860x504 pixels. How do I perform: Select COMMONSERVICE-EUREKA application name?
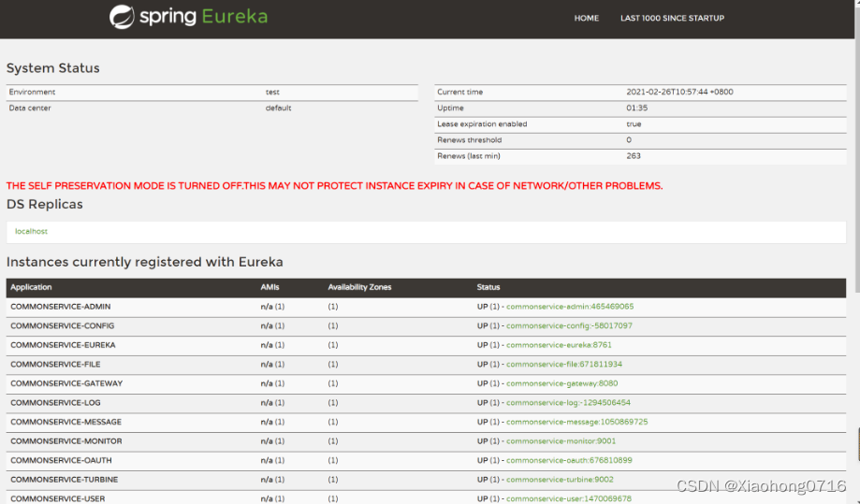(x=63, y=345)
